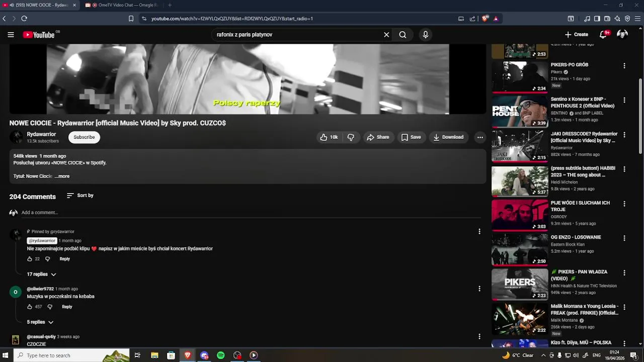
Task: Open options menu for @oliwier9732 comment
Action: [479, 289]
